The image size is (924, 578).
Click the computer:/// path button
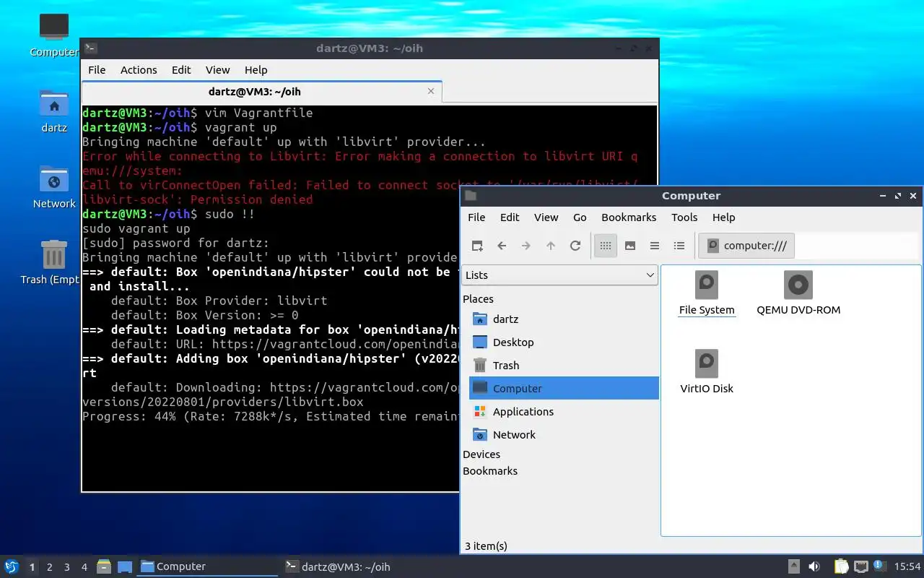point(746,246)
